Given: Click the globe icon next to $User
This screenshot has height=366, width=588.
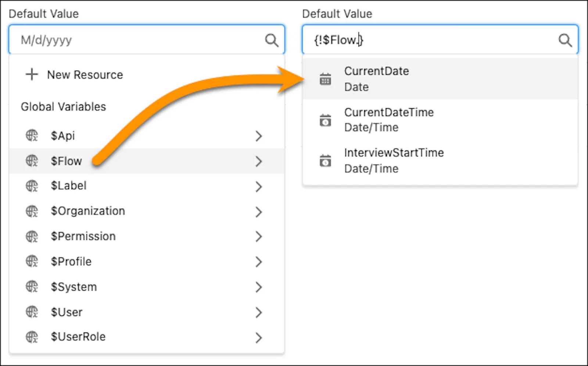Looking at the screenshot, I should (32, 312).
